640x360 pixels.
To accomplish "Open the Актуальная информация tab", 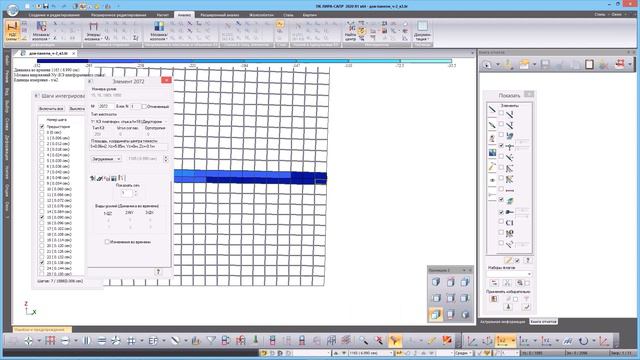I will tap(502, 322).
